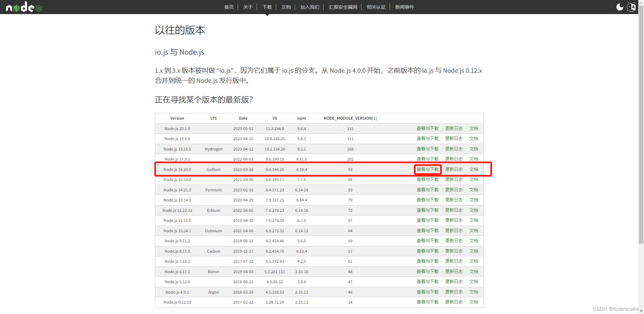The height and width of the screenshot is (314, 644).
Task: Open the Node.js logo home link
Action: pos(24,7)
